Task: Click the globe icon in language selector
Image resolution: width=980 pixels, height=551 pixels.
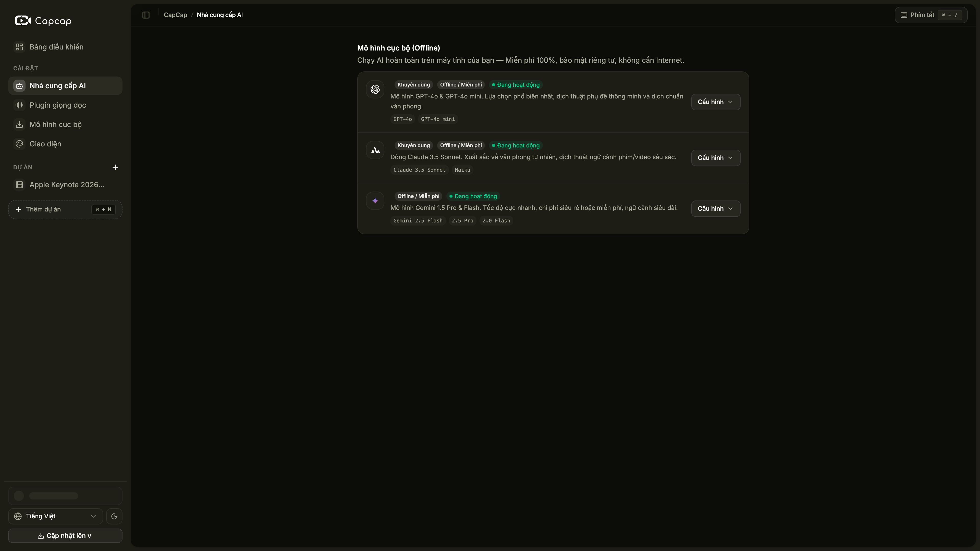Action: pyautogui.click(x=18, y=516)
